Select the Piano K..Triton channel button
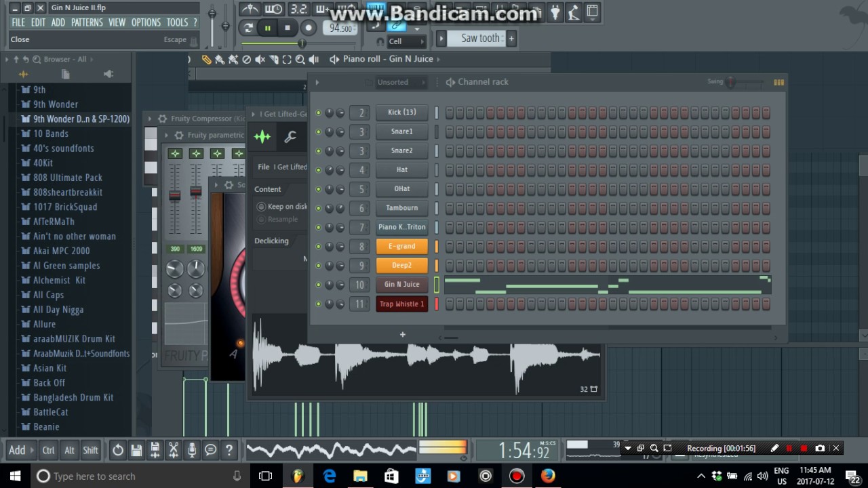The image size is (868, 488). 401,227
